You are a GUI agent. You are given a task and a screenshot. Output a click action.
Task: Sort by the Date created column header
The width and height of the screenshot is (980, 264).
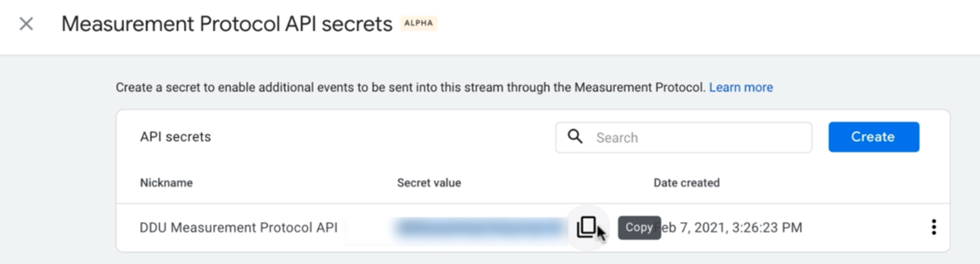click(x=687, y=183)
